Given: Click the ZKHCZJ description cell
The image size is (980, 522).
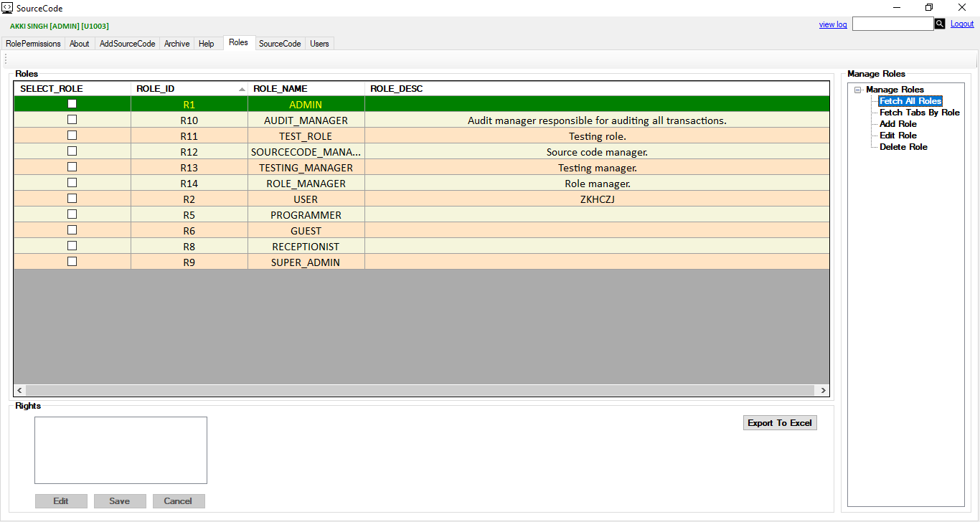Looking at the screenshot, I should click(x=597, y=199).
